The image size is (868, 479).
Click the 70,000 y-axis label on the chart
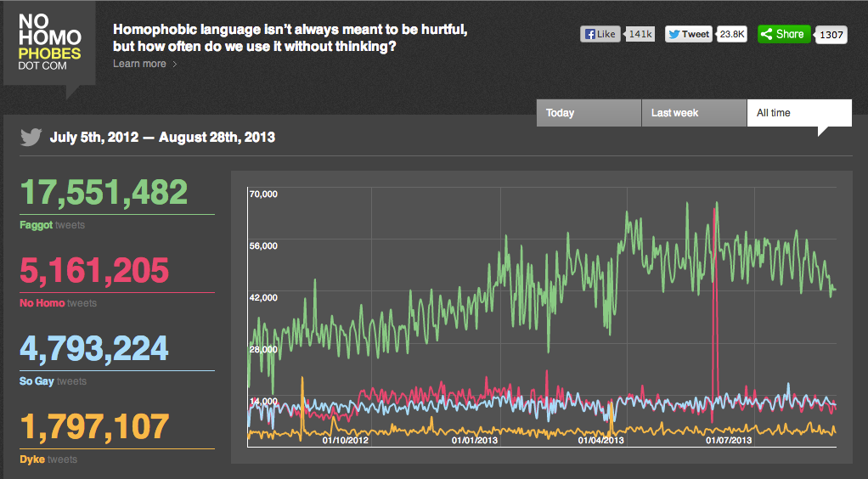(263, 194)
